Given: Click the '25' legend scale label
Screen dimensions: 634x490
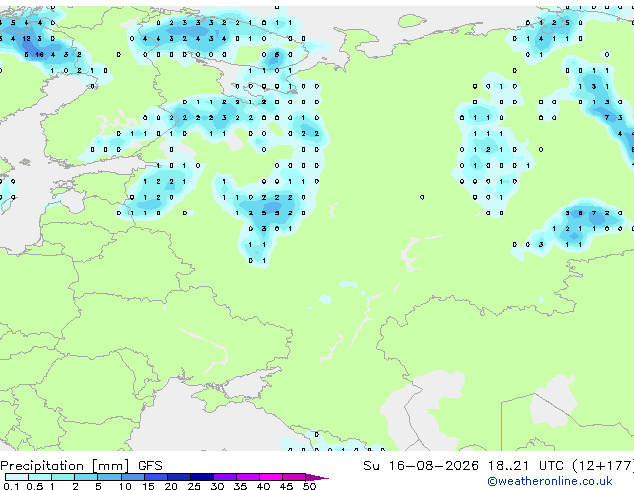Looking at the screenshot, I should tap(194, 486).
